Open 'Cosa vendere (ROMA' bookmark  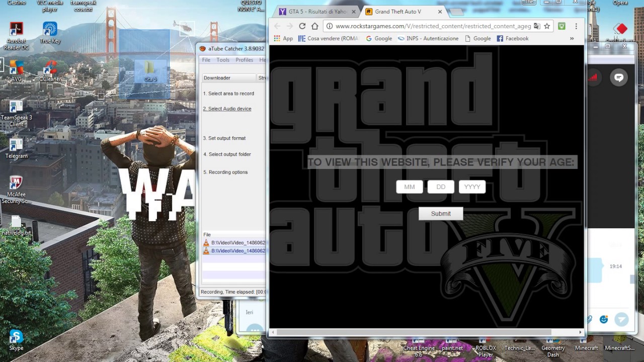(x=328, y=38)
